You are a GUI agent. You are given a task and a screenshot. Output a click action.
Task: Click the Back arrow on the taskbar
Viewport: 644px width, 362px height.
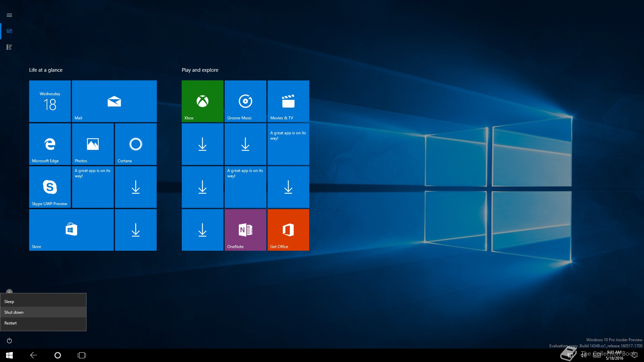[34, 355]
